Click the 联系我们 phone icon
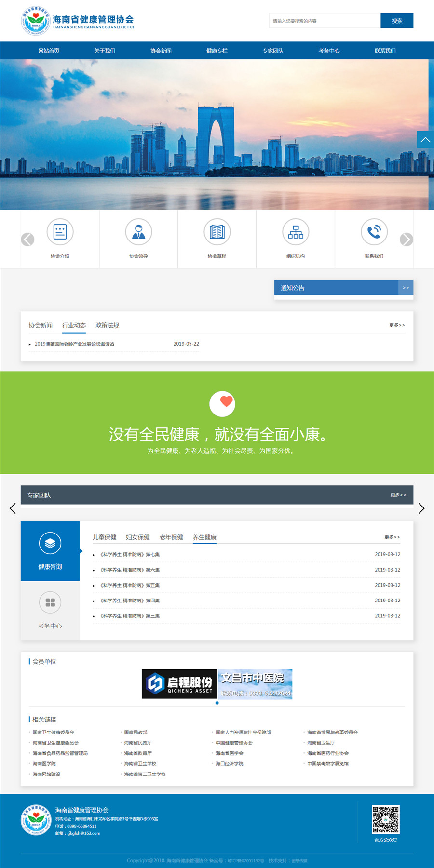The height and width of the screenshot is (868, 434). [x=374, y=232]
